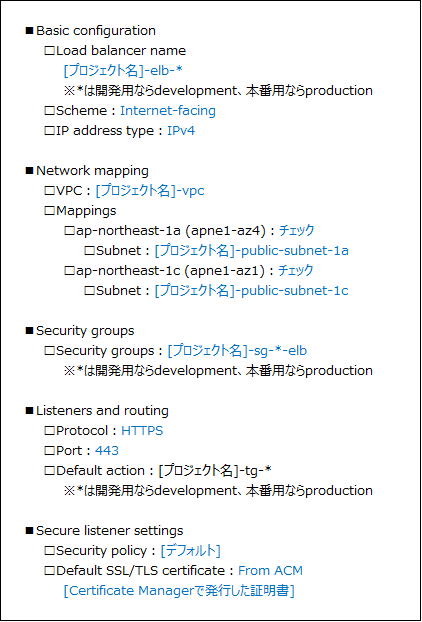
Task: Click the From ACM blue text
Action: tap(270, 571)
